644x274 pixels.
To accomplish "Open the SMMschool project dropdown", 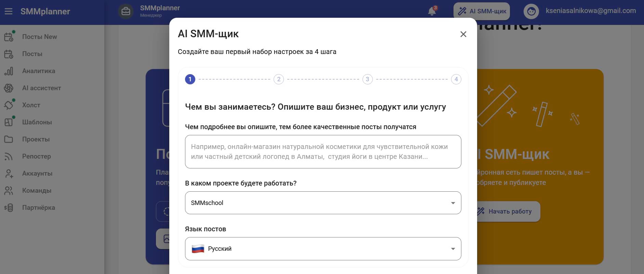I will pos(323,203).
